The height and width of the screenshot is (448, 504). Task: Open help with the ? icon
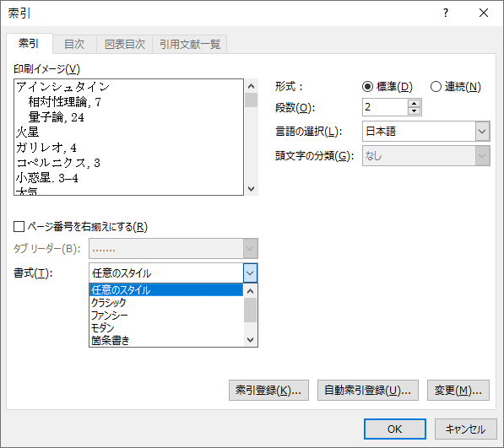pyautogui.click(x=446, y=13)
